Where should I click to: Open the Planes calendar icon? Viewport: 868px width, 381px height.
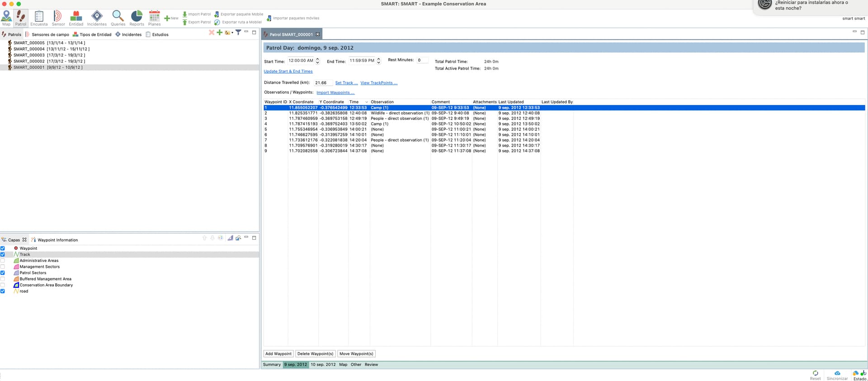[154, 17]
